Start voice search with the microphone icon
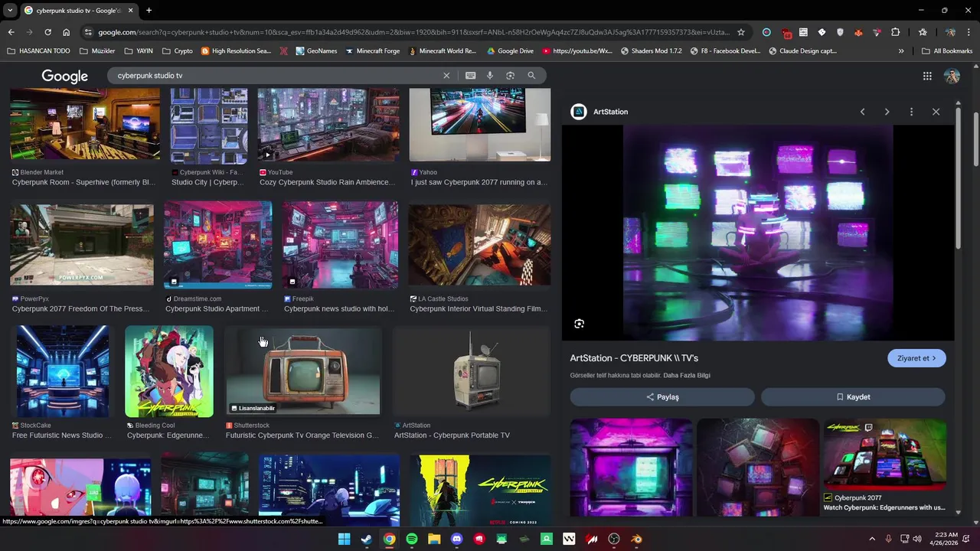 [490, 76]
